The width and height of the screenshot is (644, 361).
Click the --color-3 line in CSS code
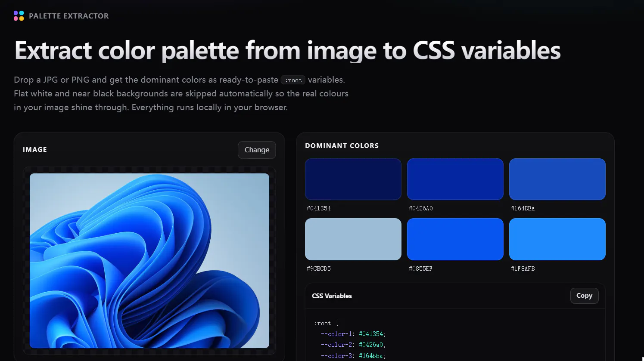pyautogui.click(x=353, y=356)
